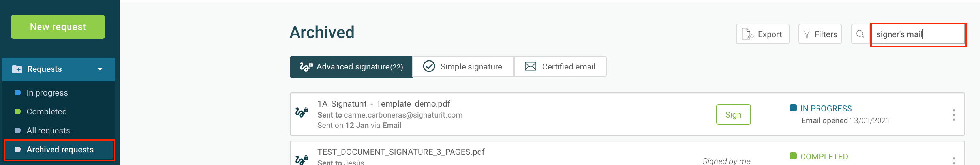Screen dimensions: 980x165
Task: Select the Advanced signature tab
Action: [351, 67]
